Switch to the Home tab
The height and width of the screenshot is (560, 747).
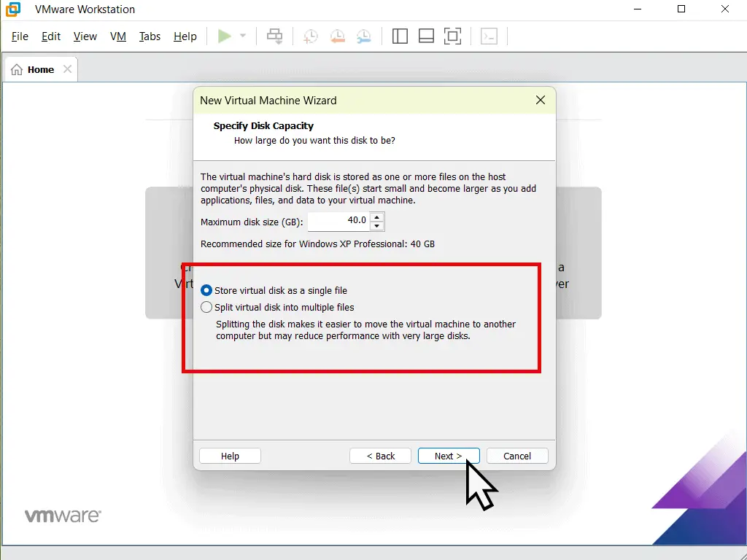[x=41, y=69]
